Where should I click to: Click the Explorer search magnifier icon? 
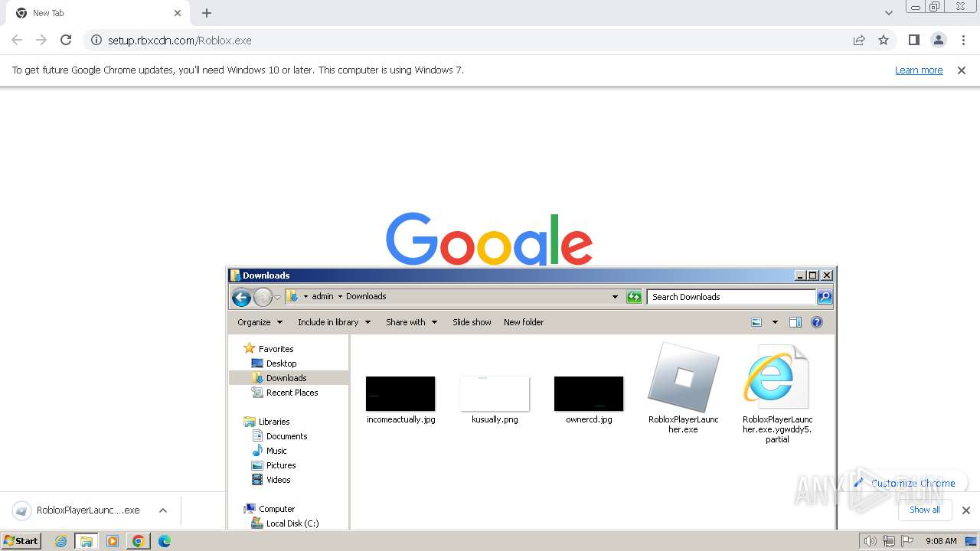[825, 297]
